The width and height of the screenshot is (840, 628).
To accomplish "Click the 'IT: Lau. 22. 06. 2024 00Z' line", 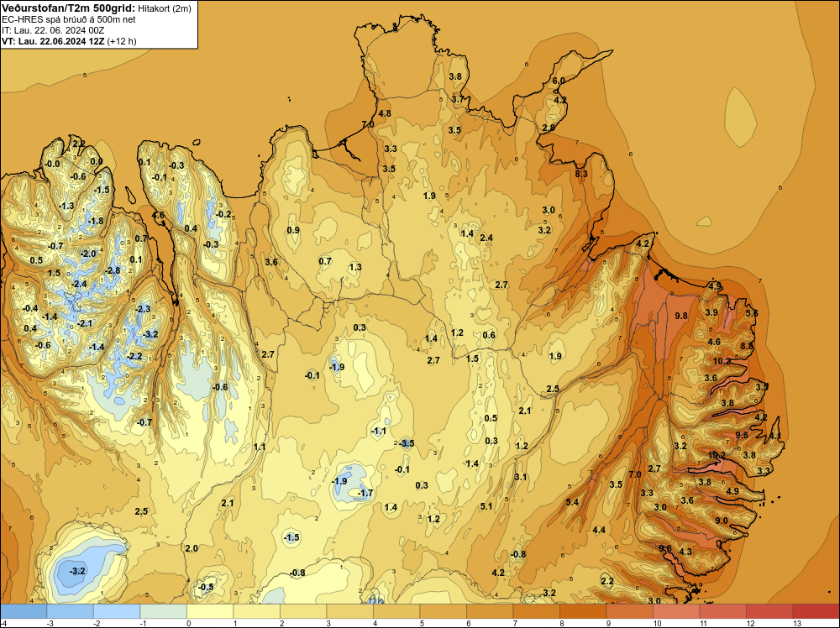I will click(53, 30).
